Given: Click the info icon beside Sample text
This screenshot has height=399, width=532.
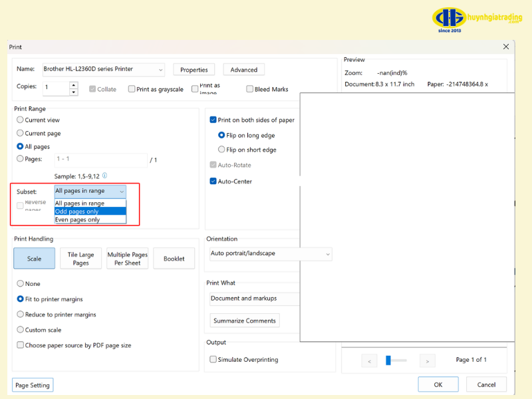Looking at the screenshot, I should 105,176.
